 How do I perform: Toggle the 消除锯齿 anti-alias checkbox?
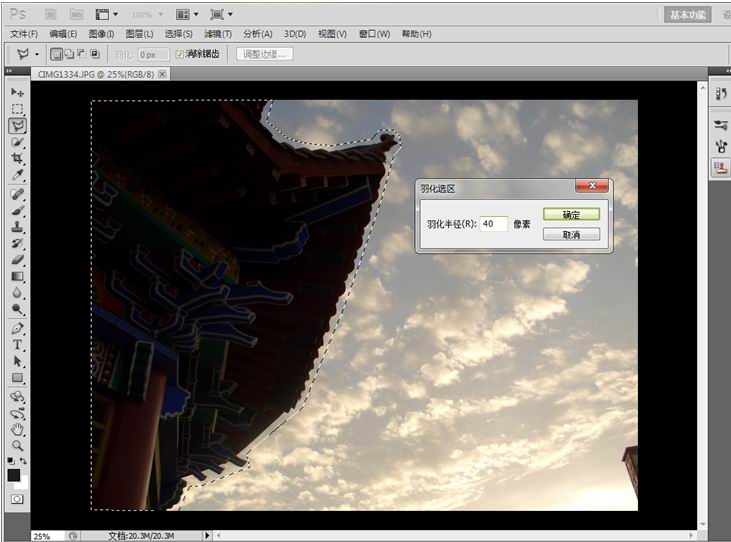click(x=180, y=54)
